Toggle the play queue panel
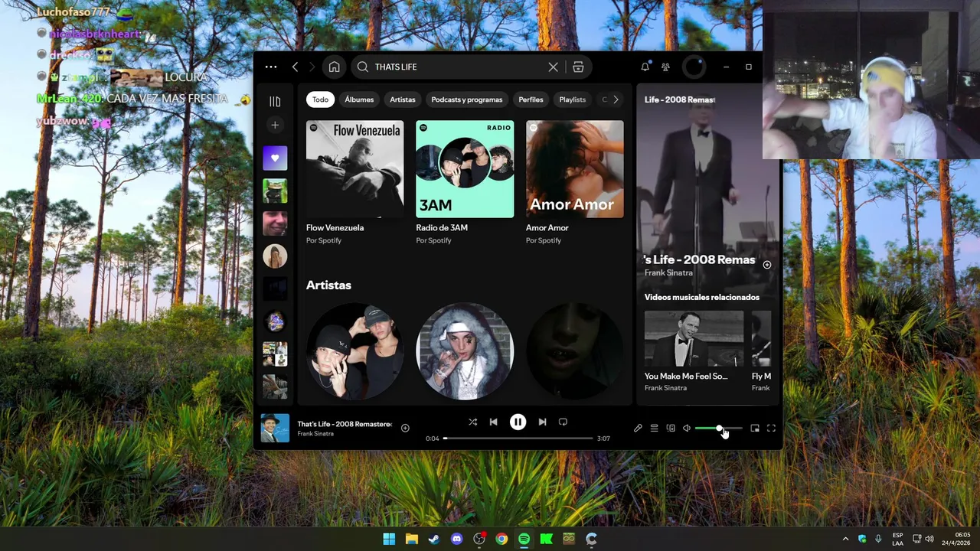The height and width of the screenshot is (551, 980). (x=654, y=429)
